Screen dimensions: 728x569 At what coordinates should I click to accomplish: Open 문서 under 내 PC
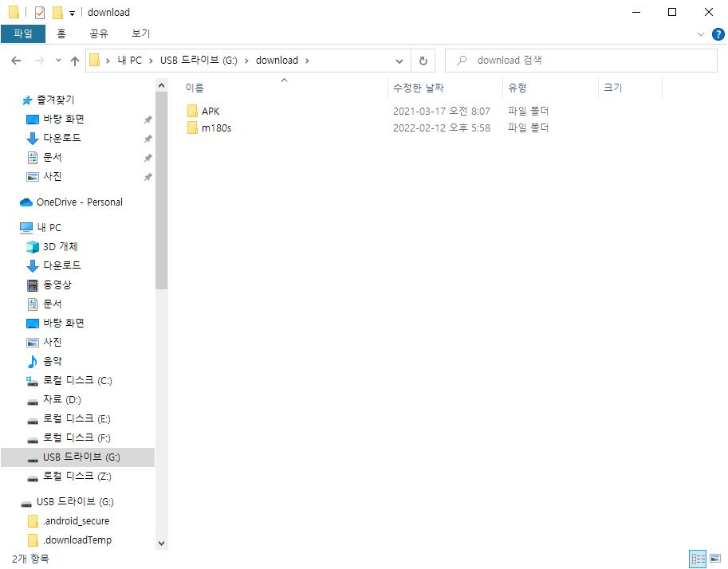click(x=52, y=304)
